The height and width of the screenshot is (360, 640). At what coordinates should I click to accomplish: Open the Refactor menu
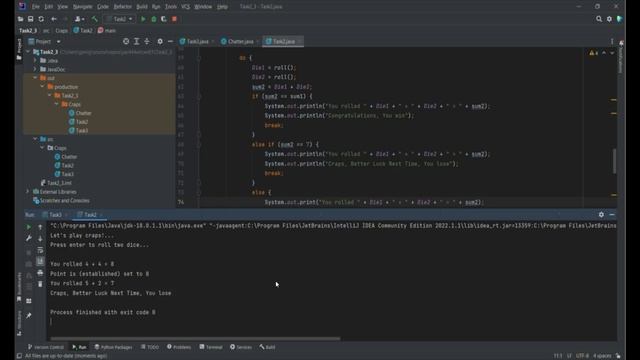point(122,7)
